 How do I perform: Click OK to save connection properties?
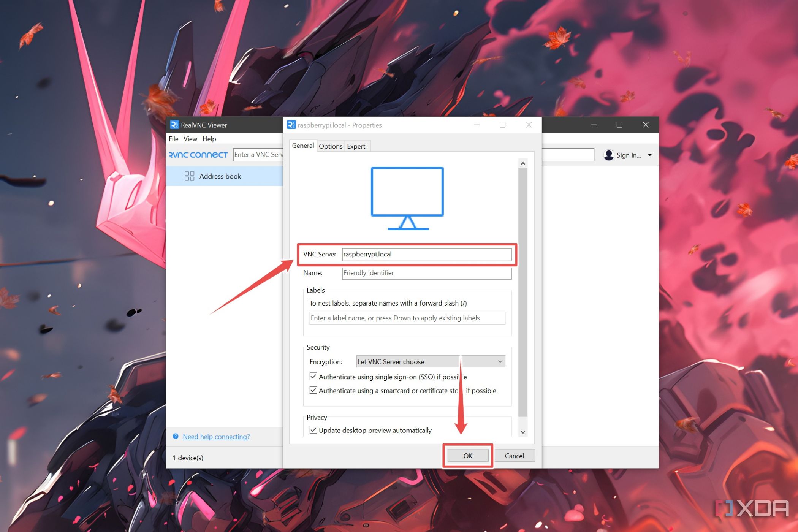pos(468,455)
